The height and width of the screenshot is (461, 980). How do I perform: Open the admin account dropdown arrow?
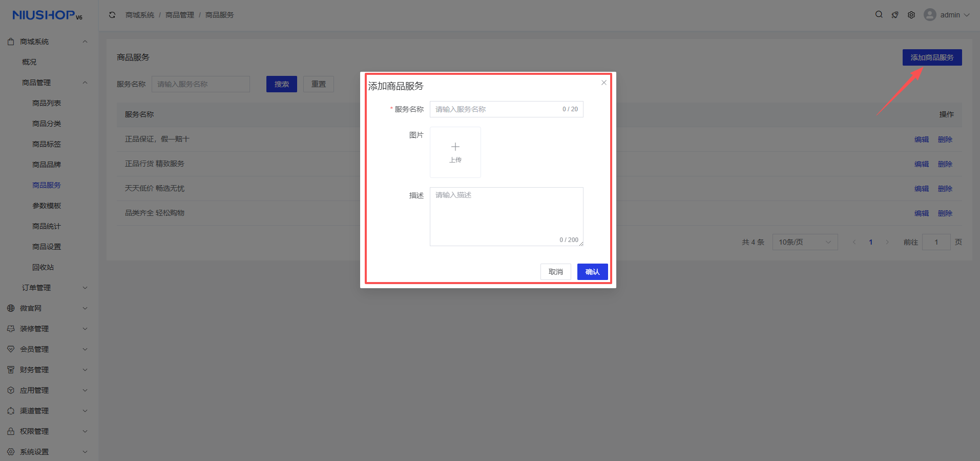967,15
